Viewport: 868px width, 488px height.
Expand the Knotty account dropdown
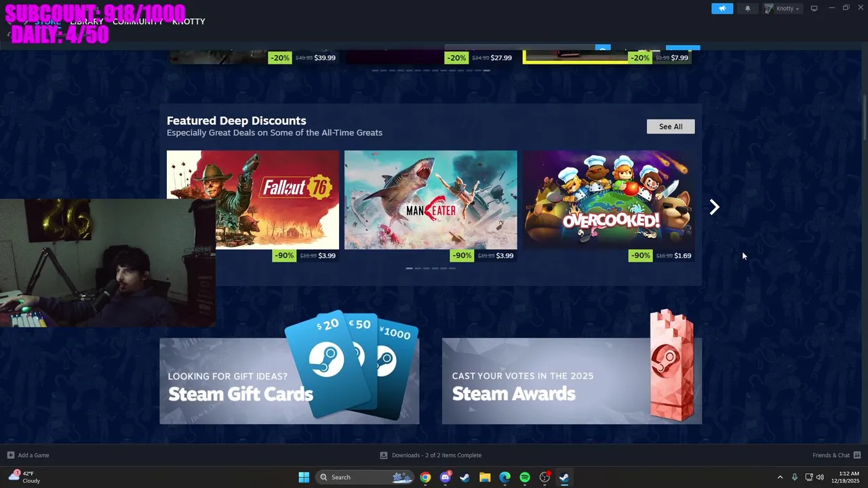click(782, 8)
